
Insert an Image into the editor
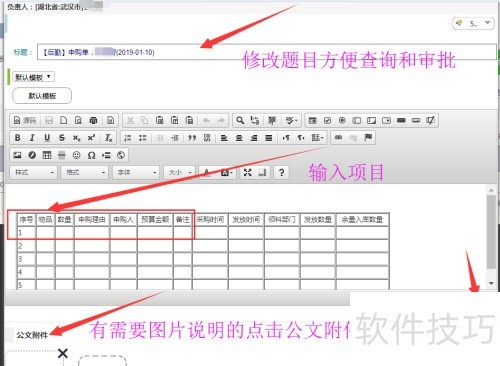click(17, 155)
